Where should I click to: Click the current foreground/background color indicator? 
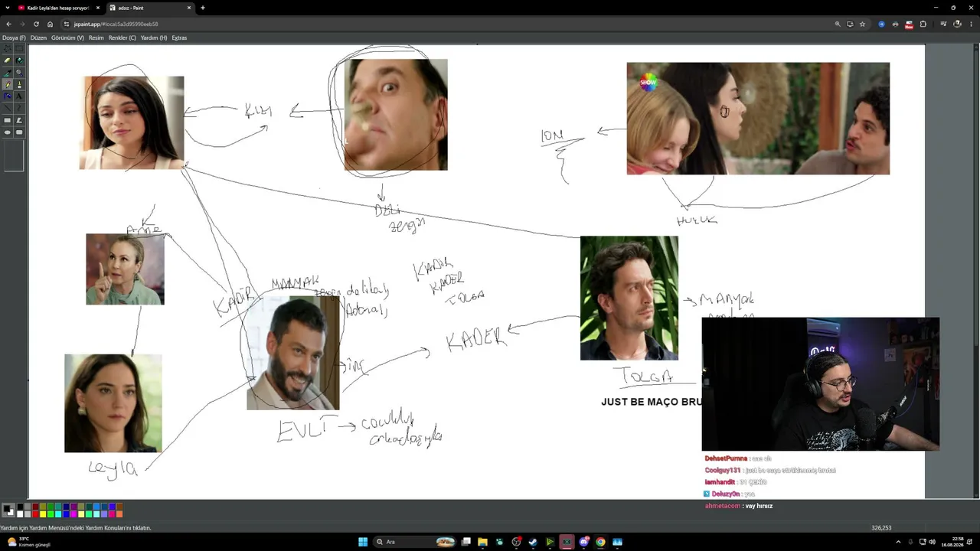point(8,510)
